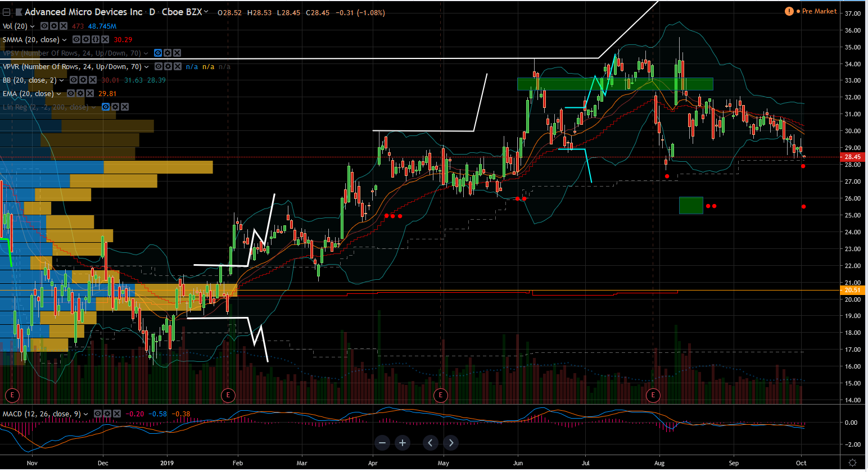Open settings for MACD indicator
The image size is (868, 472).
tap(107, 414)
